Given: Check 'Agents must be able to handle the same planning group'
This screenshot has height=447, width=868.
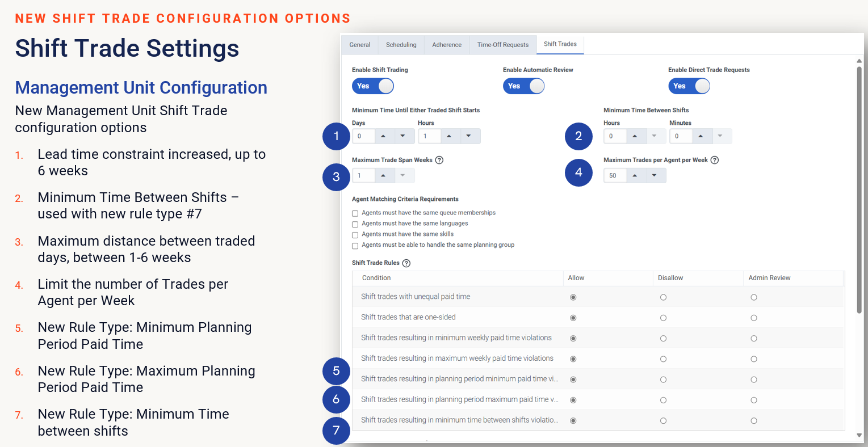Looking at the screenshot, I should point(355,246).
